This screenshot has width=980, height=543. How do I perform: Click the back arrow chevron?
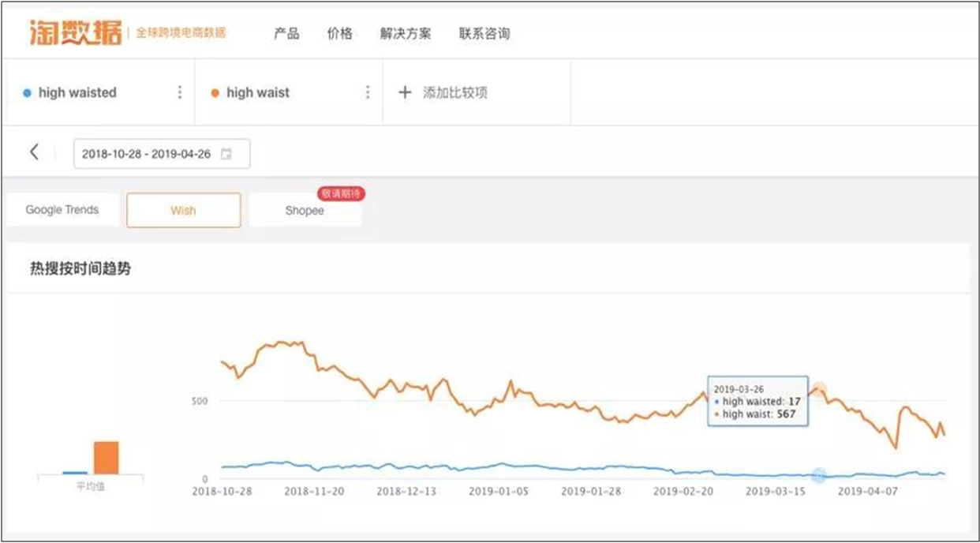34,152
